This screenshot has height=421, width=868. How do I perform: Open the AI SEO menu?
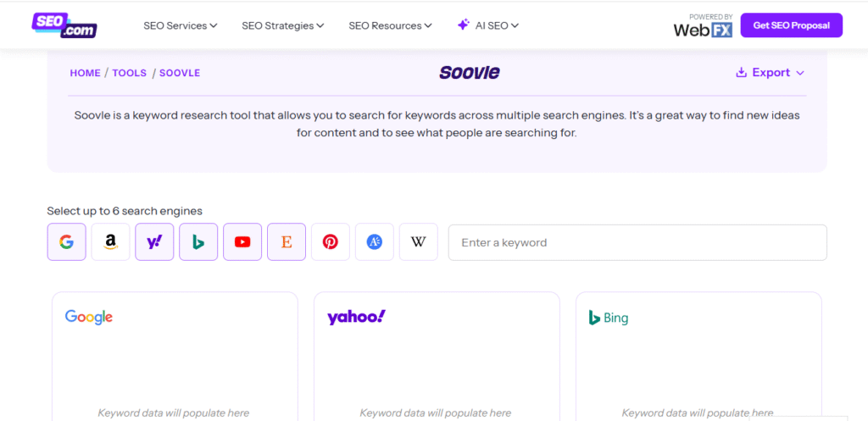(x=488, y=25)
